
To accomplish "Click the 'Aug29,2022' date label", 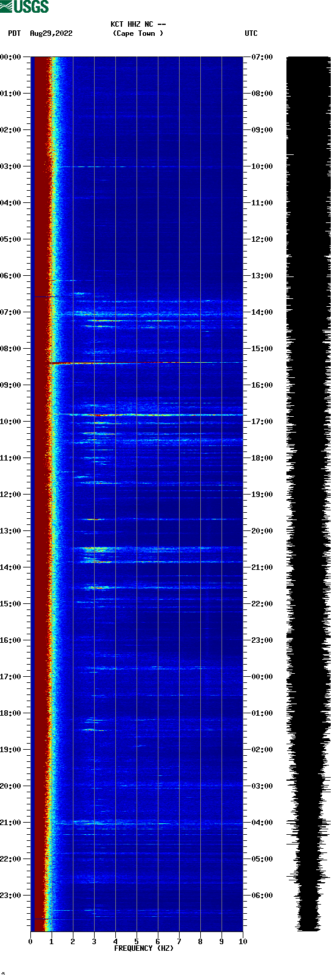I will 51,33.
